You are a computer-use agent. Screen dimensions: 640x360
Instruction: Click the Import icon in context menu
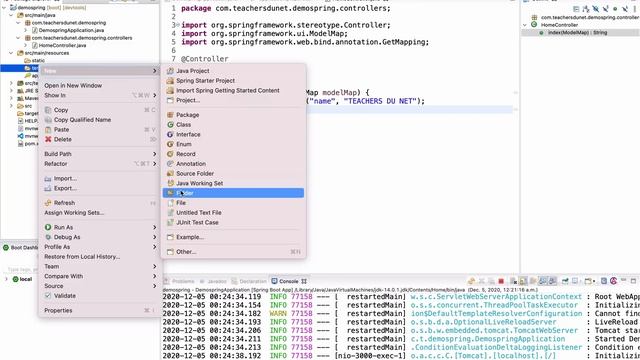(48, 179)
